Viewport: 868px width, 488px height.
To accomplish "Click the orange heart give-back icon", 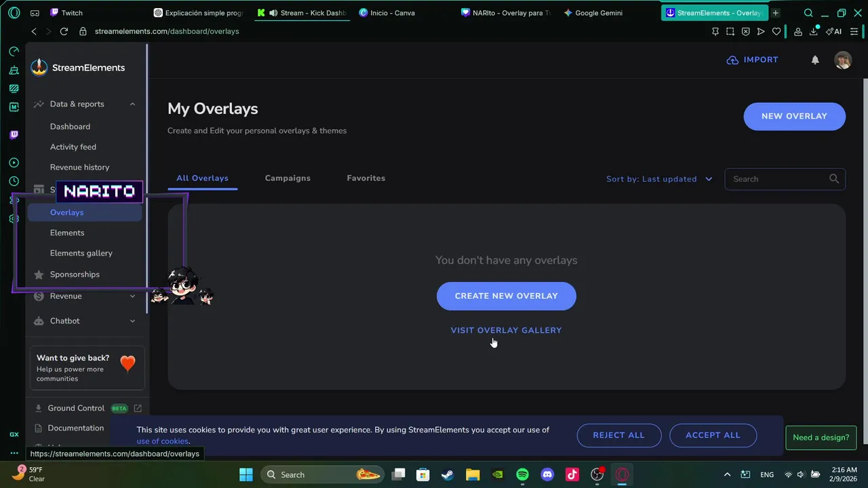I will pos(127,364).
